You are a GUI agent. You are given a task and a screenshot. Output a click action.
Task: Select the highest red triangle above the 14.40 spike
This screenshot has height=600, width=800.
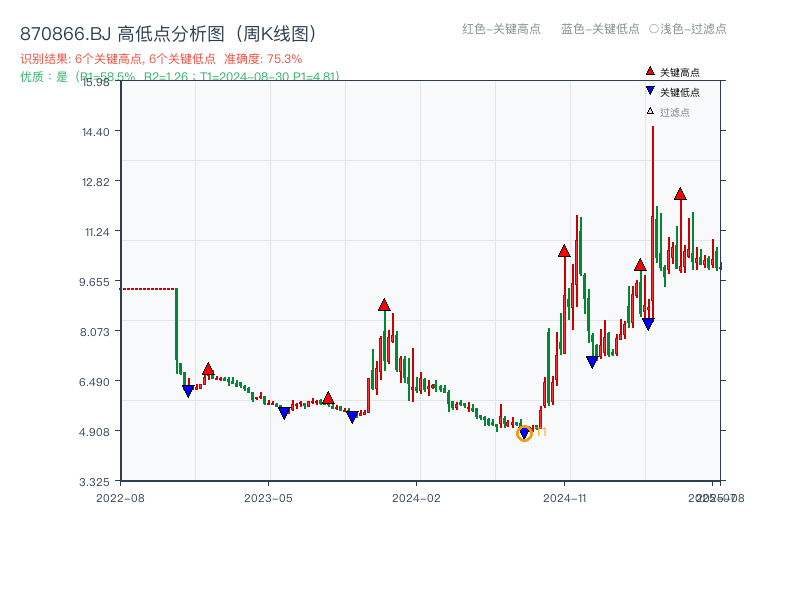pos(679,196)
